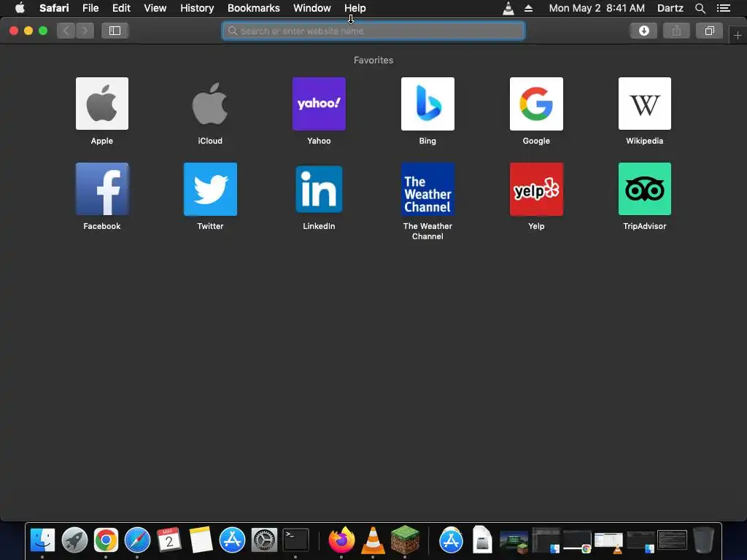Open the disk image file in Dock

tap(482, 540)
